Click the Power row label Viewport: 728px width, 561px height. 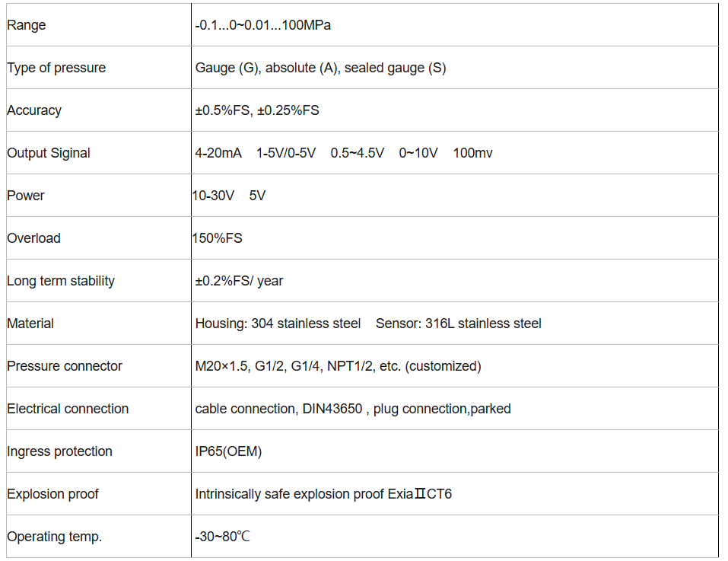(26, 196)
